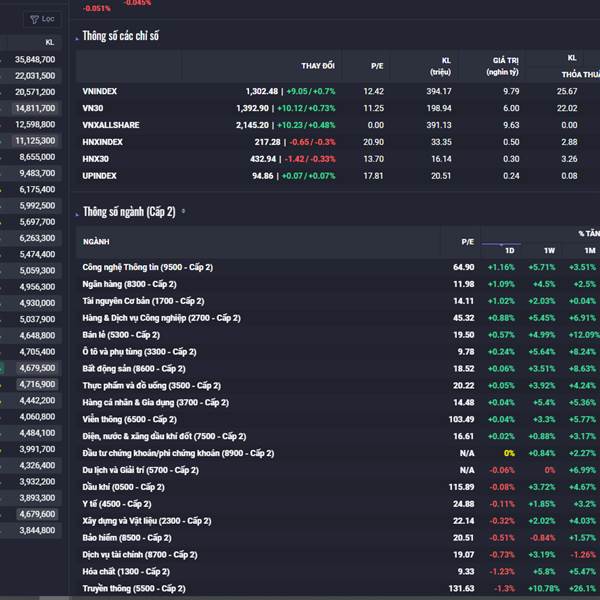This screenshot has width=600, height=600.
Task: Open Y tế (4500 - Cấp 2) sector
Action: pyautogui.click(x=117, y=504)
